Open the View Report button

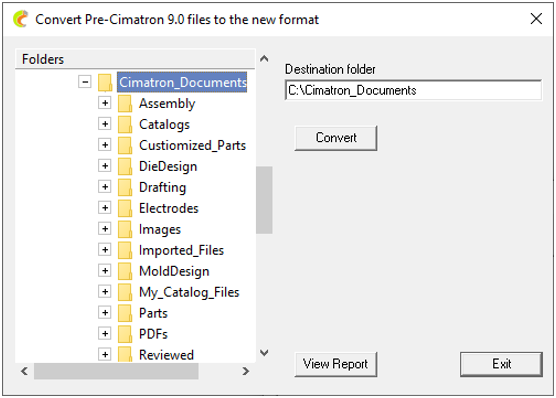tap(336, 364)
